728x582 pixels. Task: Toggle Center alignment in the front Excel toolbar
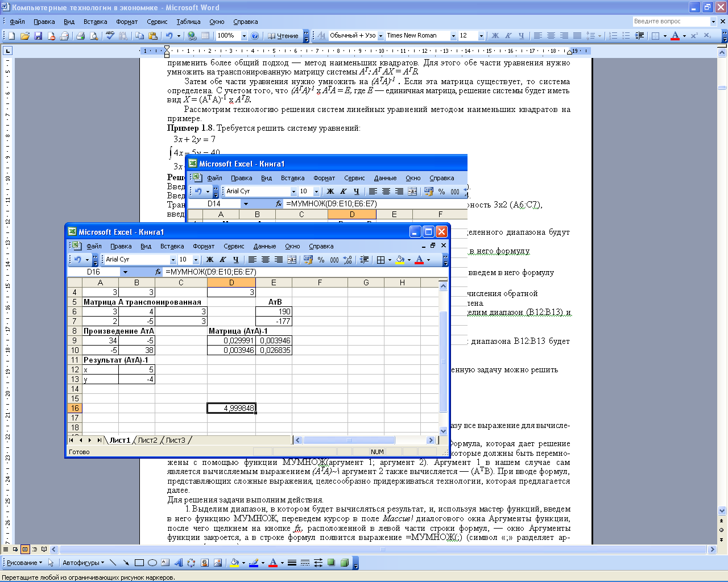tap(266, 260)
